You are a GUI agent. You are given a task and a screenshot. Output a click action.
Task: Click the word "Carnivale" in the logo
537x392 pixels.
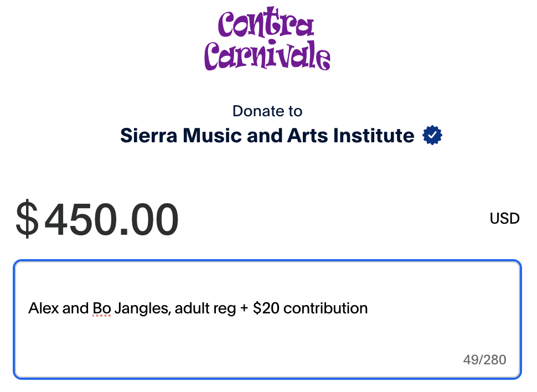(x=267, y=55)
